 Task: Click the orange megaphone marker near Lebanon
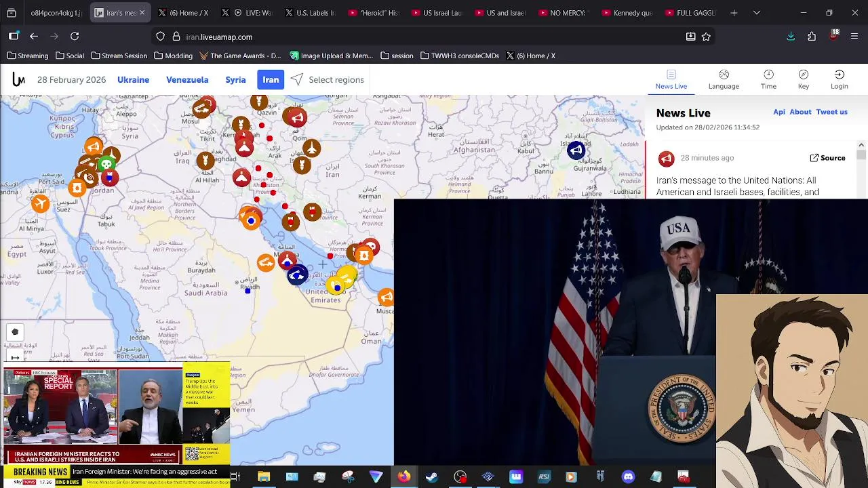93,146
